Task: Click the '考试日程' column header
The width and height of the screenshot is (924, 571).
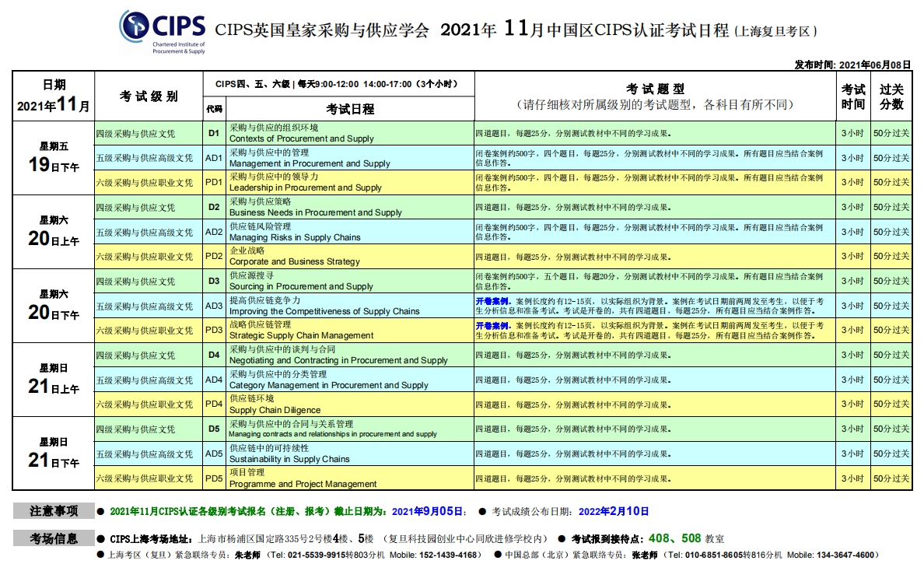Action: click(x=350, y=109)
